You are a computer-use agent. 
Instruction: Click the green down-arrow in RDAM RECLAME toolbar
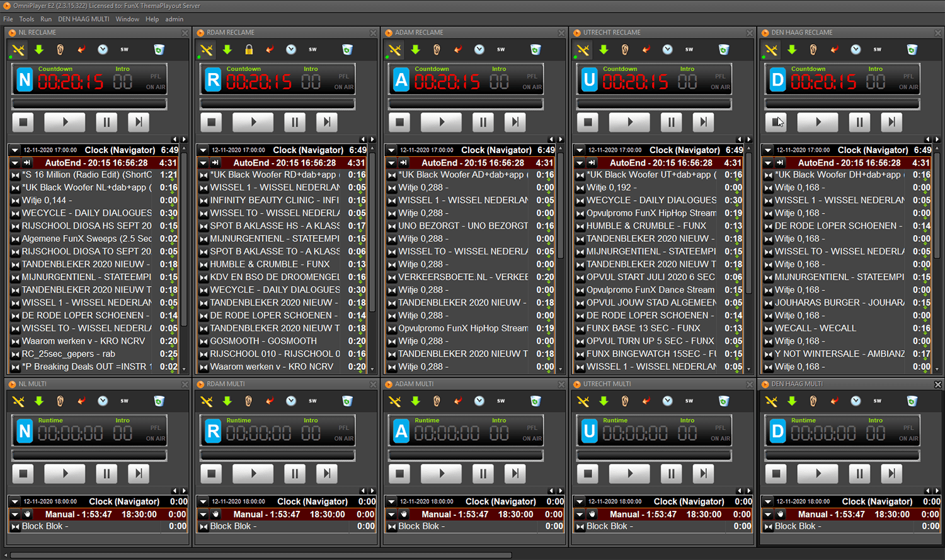point(227,49)
